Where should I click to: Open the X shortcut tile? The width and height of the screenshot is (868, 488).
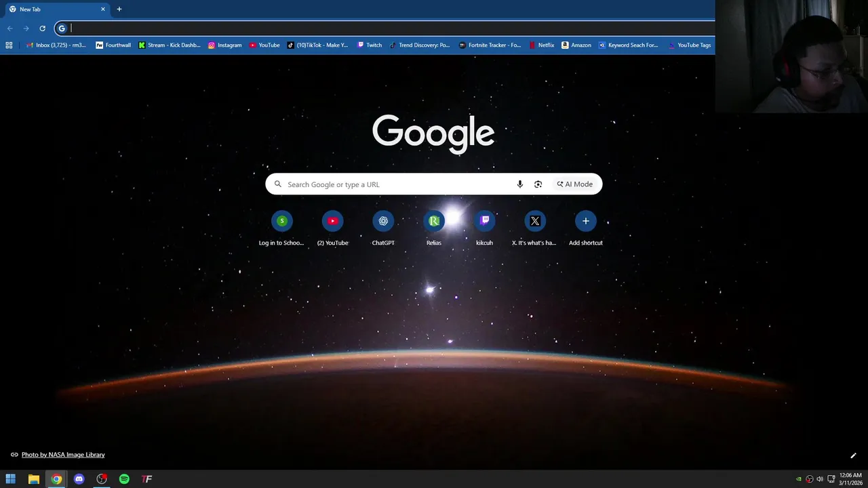click(x=534, y=229)
